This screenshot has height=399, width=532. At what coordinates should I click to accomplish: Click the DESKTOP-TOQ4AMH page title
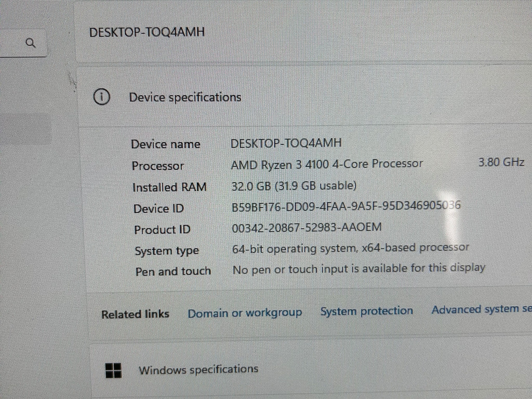point(147,32)
